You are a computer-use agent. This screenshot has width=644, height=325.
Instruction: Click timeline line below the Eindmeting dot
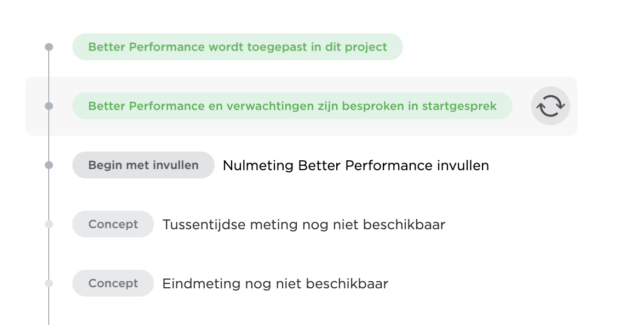pos(49,306)
